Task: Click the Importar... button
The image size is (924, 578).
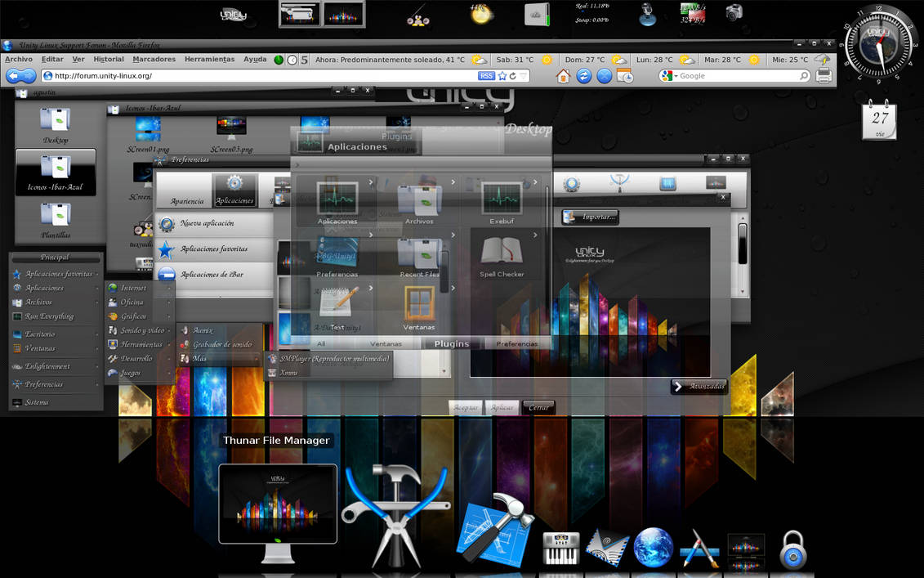Action: (x=591, y=217)
